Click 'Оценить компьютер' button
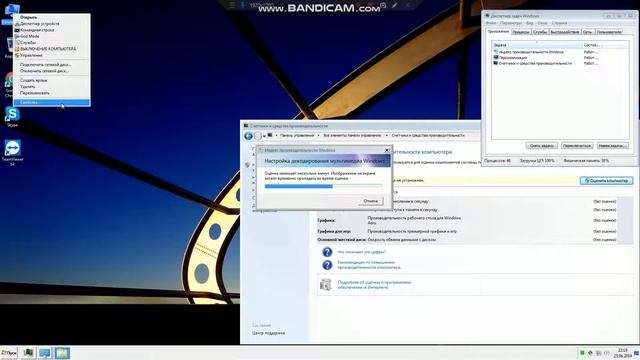The width and height of the screenshot is (640, 360). pos(607,180)
